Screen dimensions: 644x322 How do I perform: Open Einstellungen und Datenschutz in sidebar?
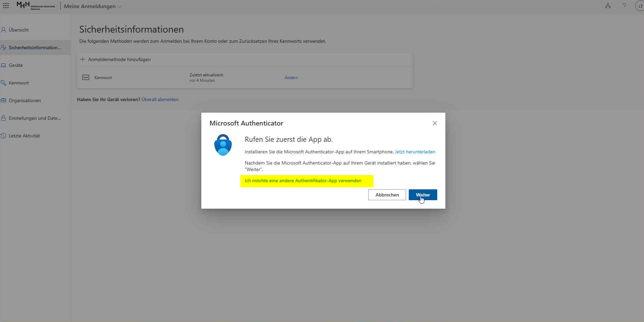pos(35,118)
